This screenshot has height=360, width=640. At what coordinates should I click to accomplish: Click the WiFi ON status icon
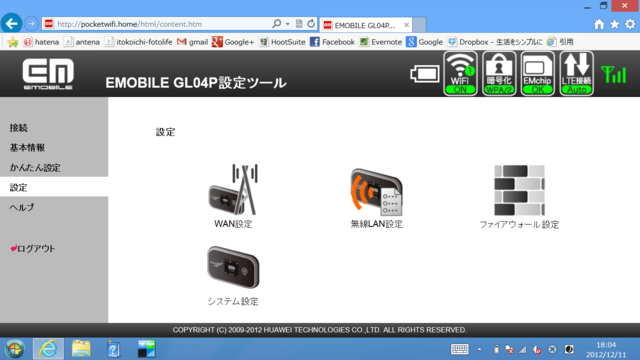[460, 73]
